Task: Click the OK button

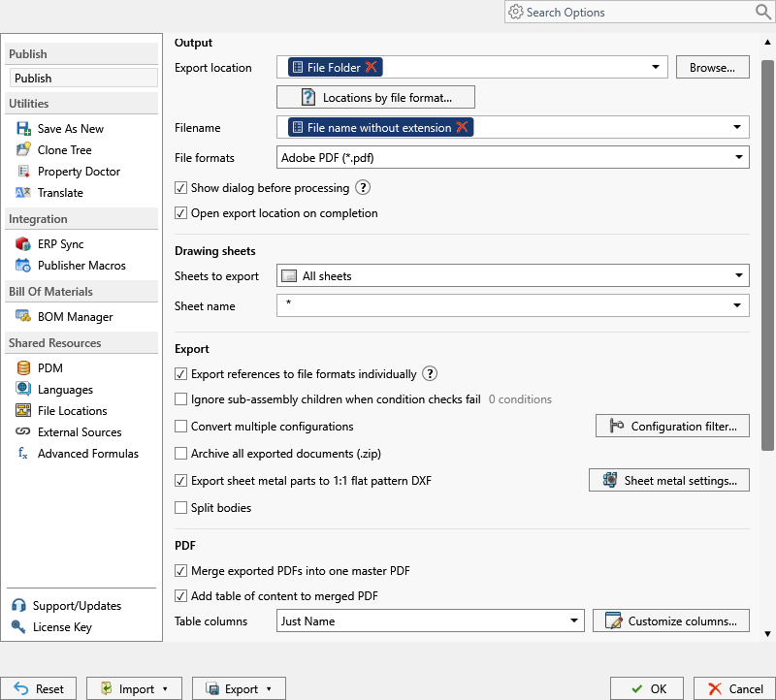Action: click(x=646, y=688)
